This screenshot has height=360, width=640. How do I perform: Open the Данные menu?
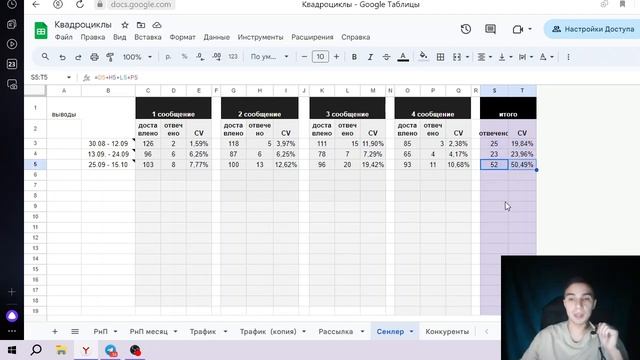216,37
